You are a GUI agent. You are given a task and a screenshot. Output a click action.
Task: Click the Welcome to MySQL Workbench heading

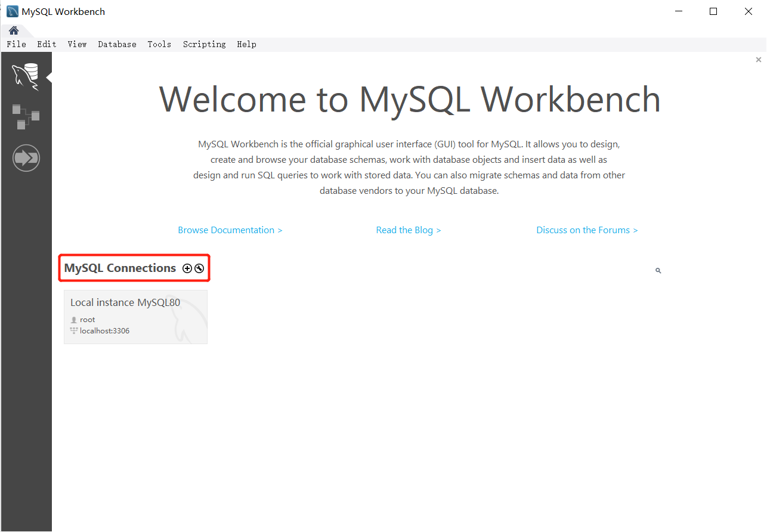click(x=410, y=99)
